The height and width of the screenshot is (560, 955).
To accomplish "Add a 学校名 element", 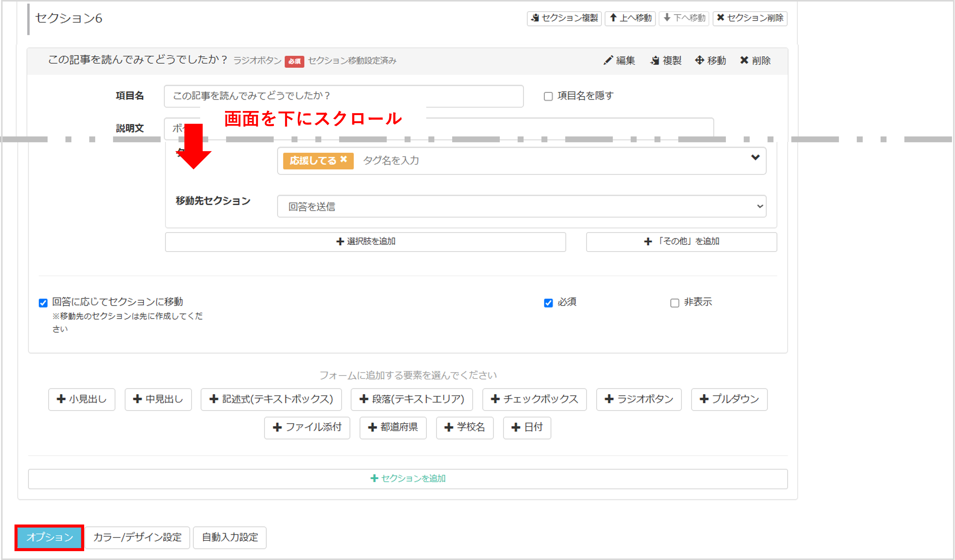I will click(465, 428).
